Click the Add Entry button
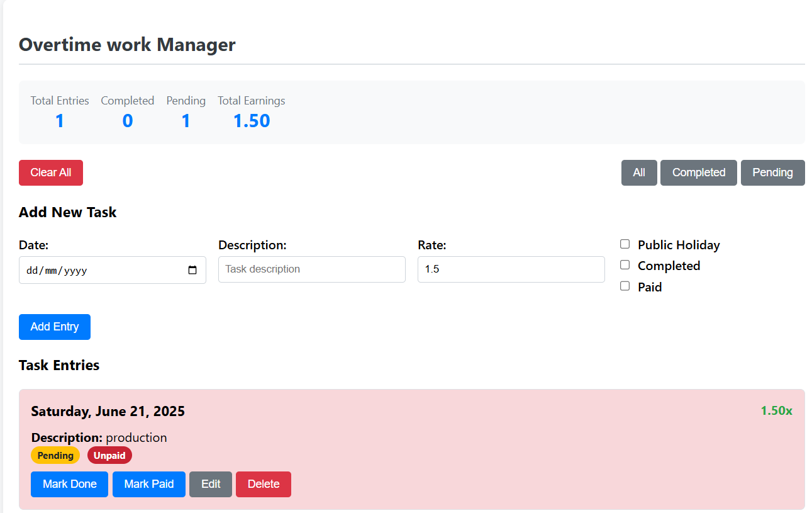Viewport: 812px width, 513px height. 55,327
